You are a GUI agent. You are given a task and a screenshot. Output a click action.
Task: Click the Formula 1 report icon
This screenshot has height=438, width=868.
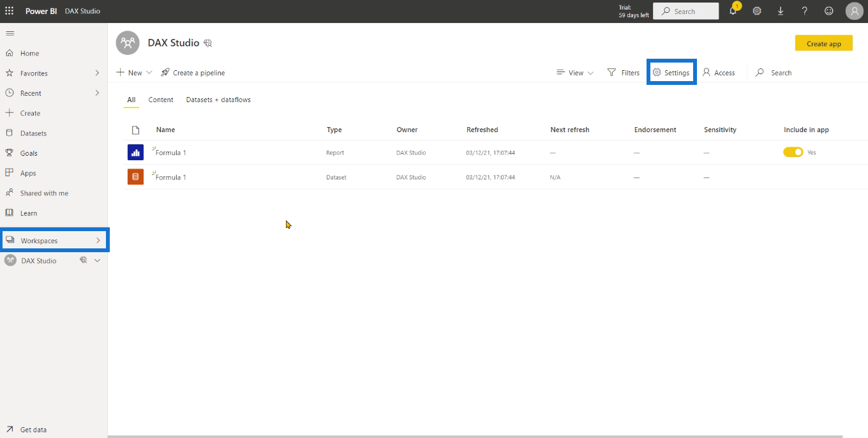point(135,153)
